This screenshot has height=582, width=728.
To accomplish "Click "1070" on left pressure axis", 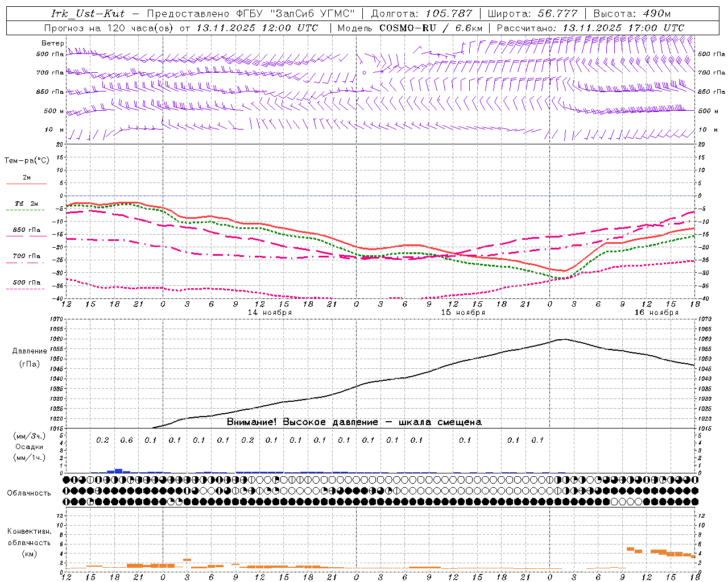I will 57,319.
